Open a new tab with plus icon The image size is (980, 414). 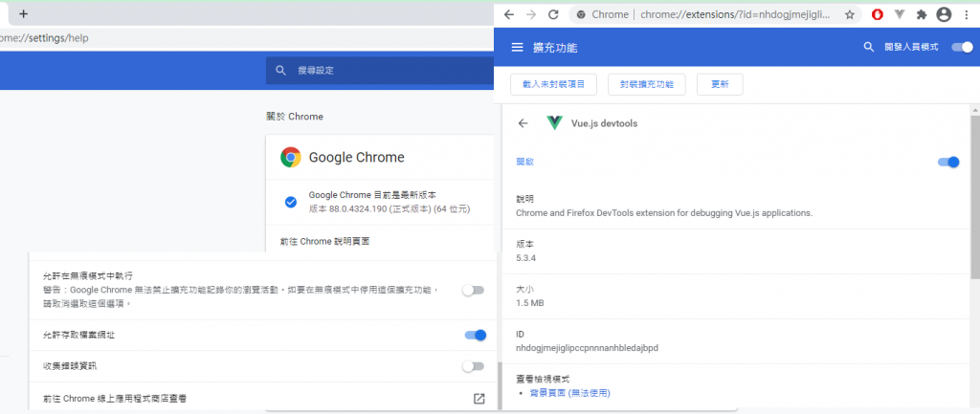pos(24,13)
